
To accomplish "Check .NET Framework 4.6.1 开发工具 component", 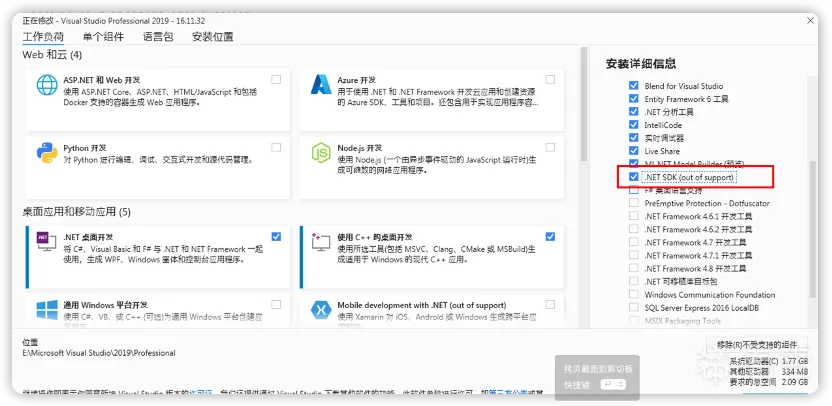I will tap(634, 216).
